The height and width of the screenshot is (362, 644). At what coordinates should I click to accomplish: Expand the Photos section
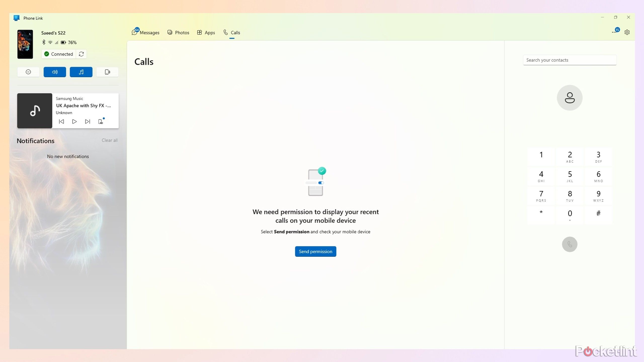point(179,32)
